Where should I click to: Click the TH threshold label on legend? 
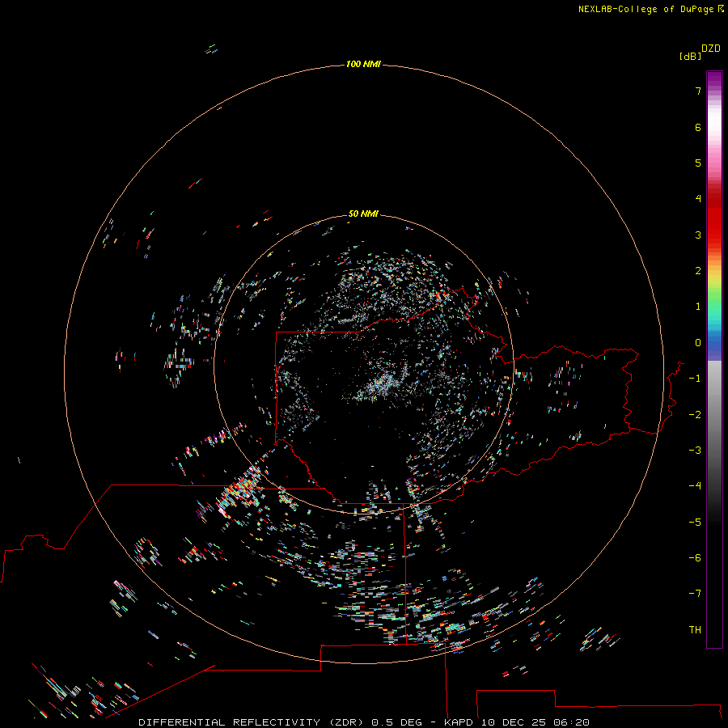pyautogui.click(x=695, y=630)
